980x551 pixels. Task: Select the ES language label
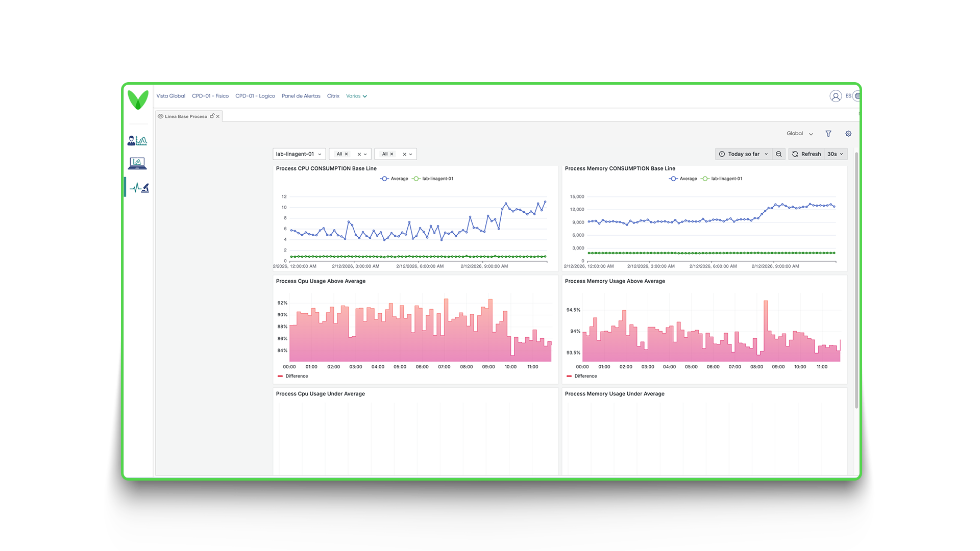(848, 96)
